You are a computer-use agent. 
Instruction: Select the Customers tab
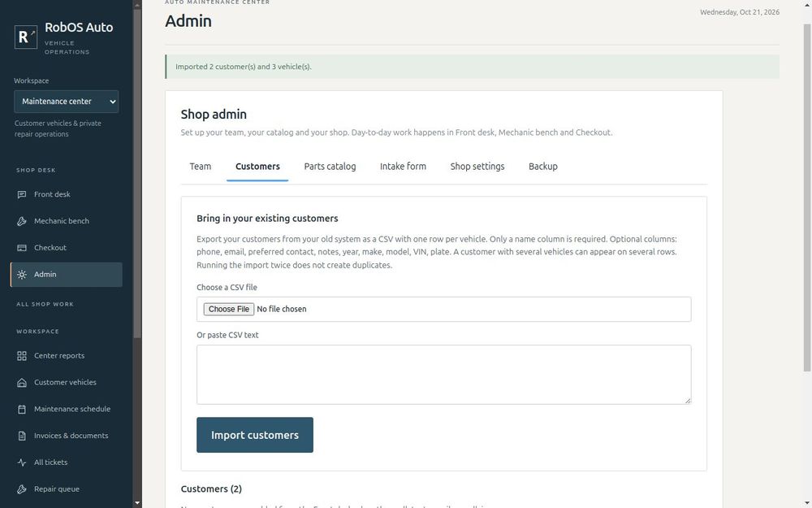[257, 167]
